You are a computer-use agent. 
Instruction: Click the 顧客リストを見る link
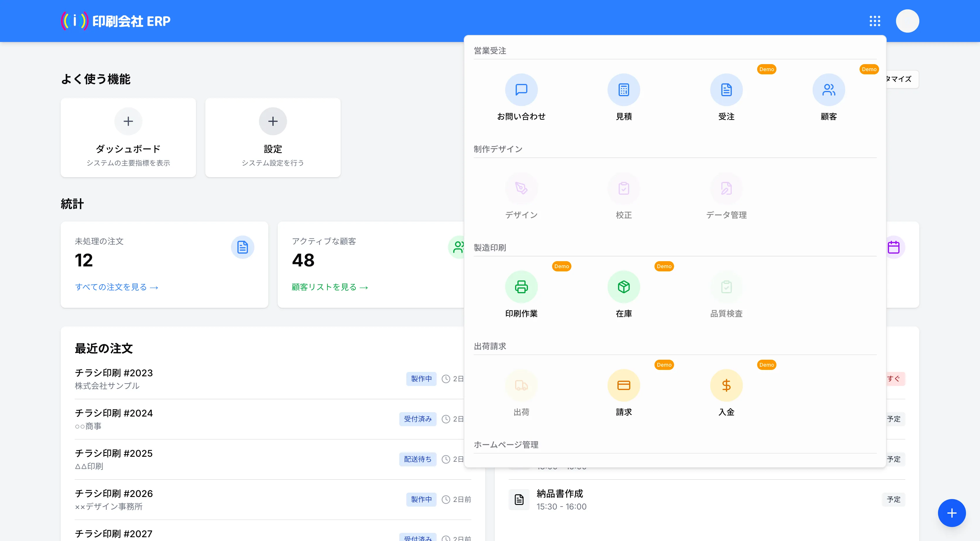[330, 287]
